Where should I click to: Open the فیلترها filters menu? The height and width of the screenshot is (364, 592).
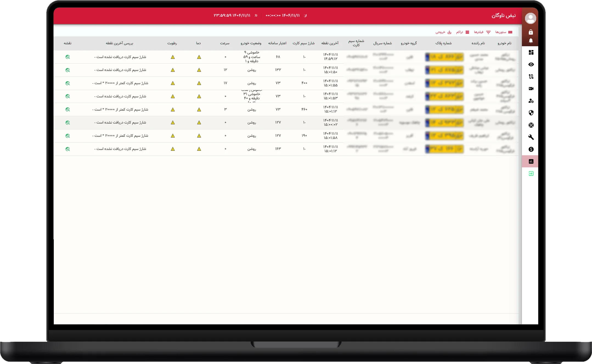[x=482, y=32]
